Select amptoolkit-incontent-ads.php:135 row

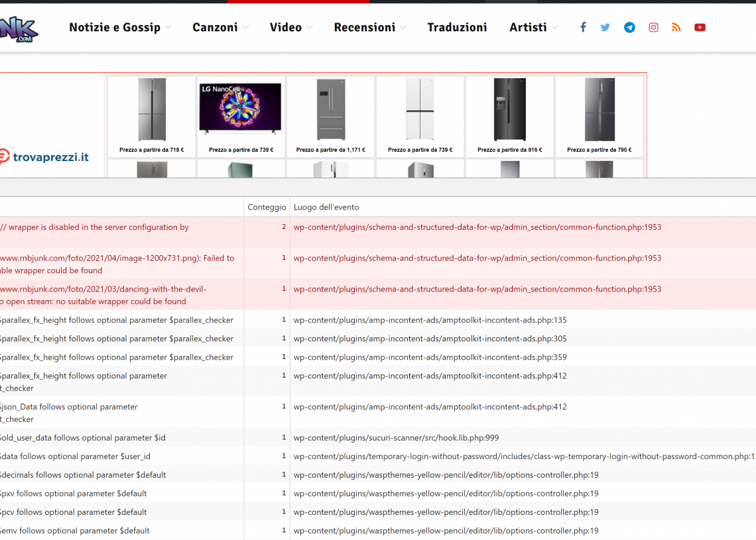tap(430, 320)
